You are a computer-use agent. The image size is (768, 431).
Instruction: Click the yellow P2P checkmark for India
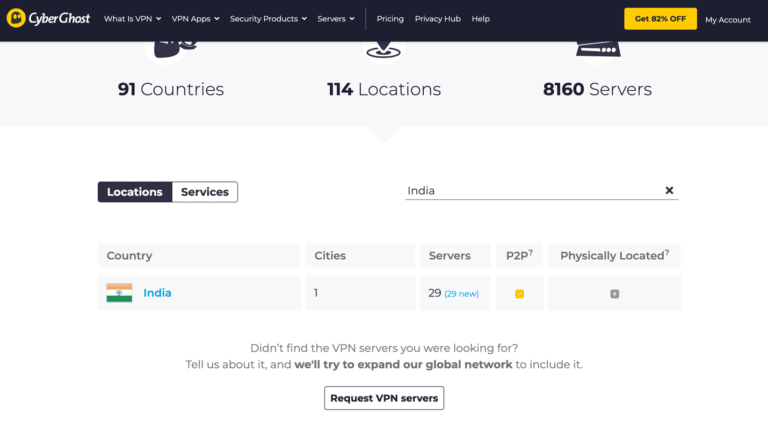pos(519,294)
